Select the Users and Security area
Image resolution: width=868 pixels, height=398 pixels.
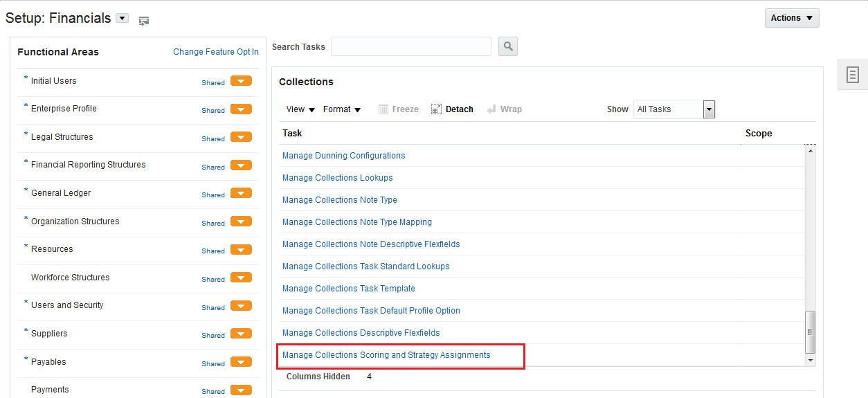[x=67, y=305]
